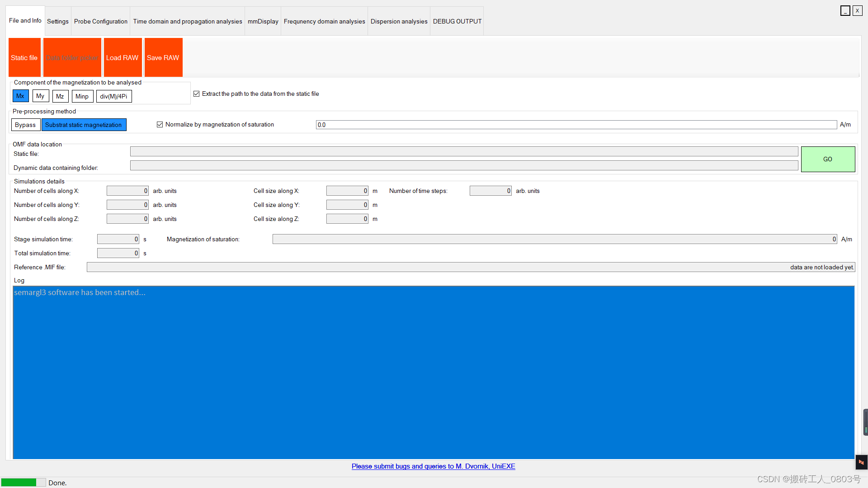868x488 pixels.
Task: Click the Save RAW button
Action: (163, 57)
